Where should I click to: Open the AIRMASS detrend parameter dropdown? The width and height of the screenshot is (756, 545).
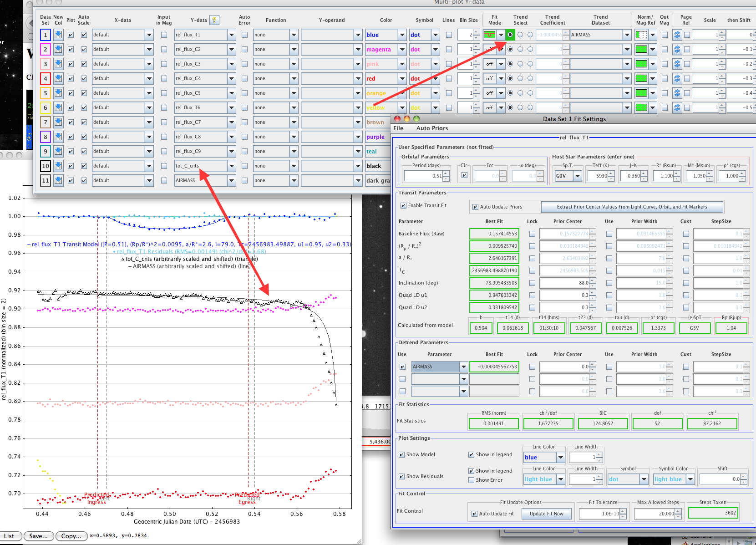[463, 367]
